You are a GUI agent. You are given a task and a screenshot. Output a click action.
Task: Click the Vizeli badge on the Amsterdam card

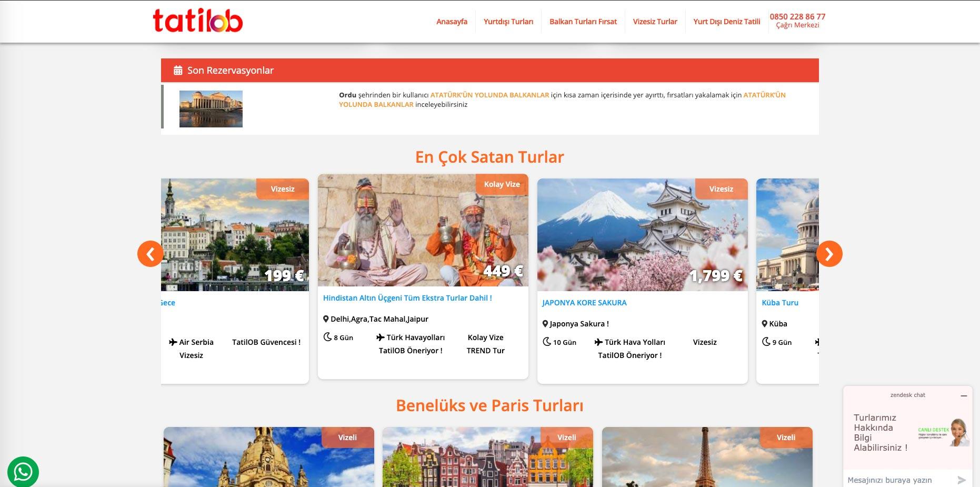567,438
